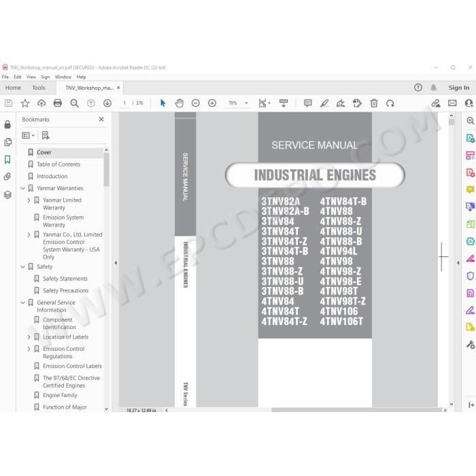Click the horizontal scrollbar under the document
The height and width of the screenshot is (476, 476).
point(357,410)
